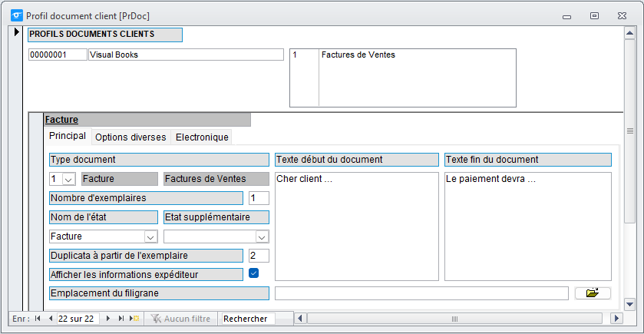Go to previous record arrow

(x=50, y=319)
